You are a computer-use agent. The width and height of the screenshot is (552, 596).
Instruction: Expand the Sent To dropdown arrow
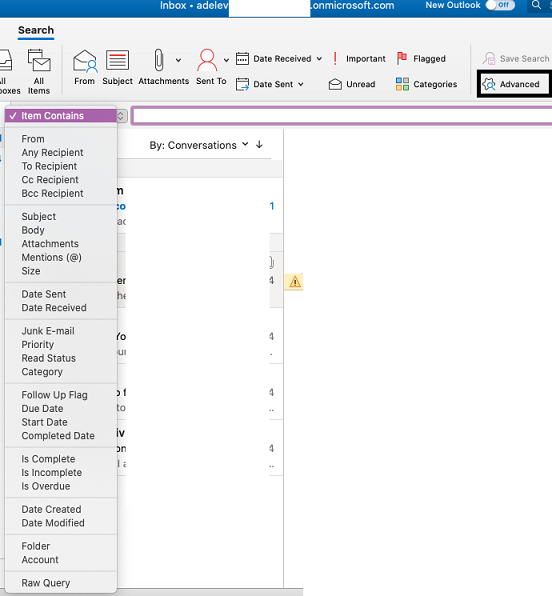(226, 60)
